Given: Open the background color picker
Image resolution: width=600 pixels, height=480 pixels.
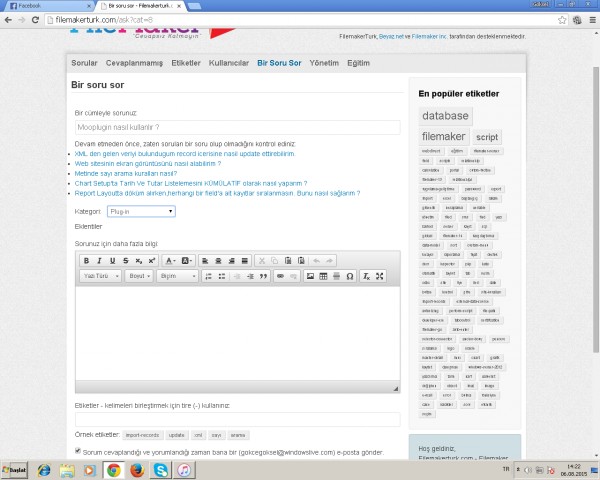Looking at the screenshot, I should pyautogui.click(x=187, y=261).
